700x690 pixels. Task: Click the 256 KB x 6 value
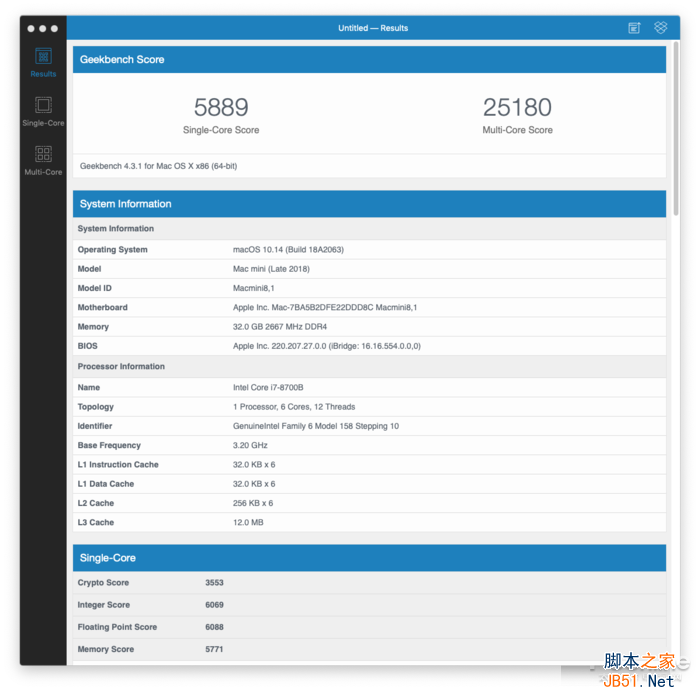(x=253, y=503)
